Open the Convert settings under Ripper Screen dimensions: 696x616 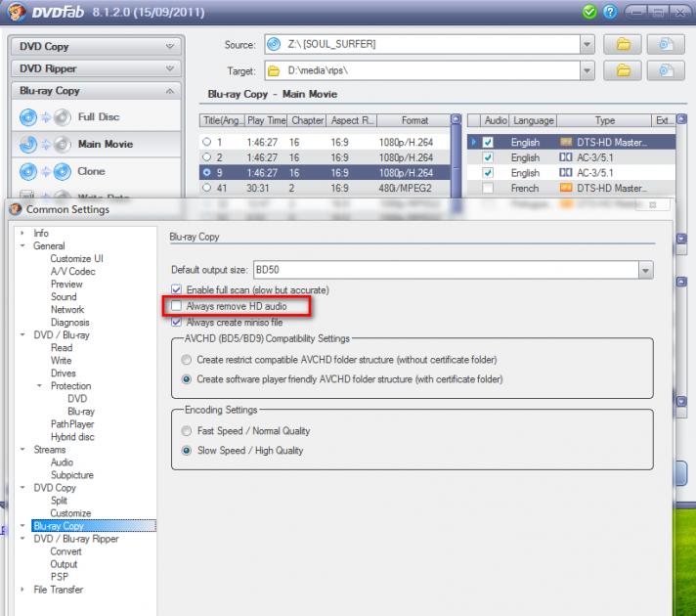[65, 551]
